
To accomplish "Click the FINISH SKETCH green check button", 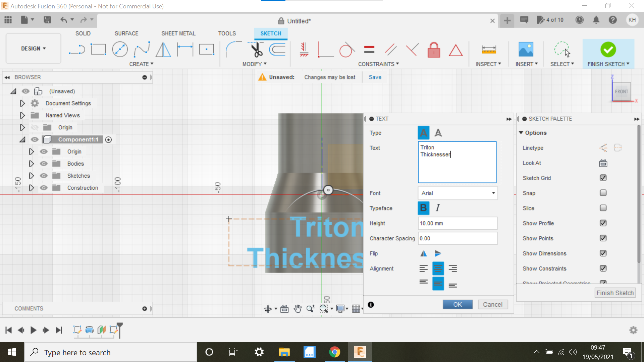I will pos(608,50).
